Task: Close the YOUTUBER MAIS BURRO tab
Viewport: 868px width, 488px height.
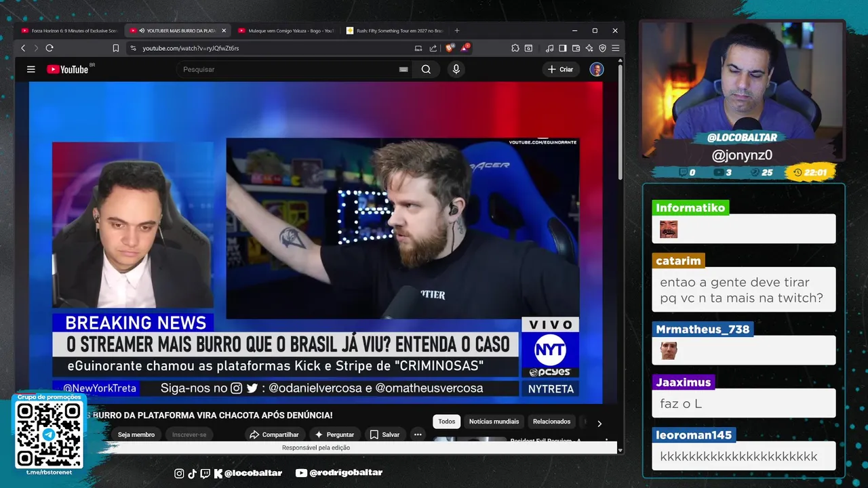Action: [224, 30]
